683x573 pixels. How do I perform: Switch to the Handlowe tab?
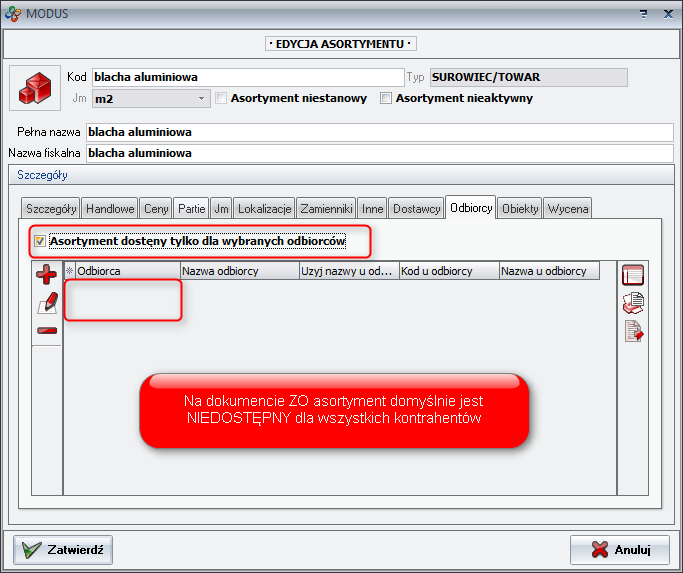110,209
